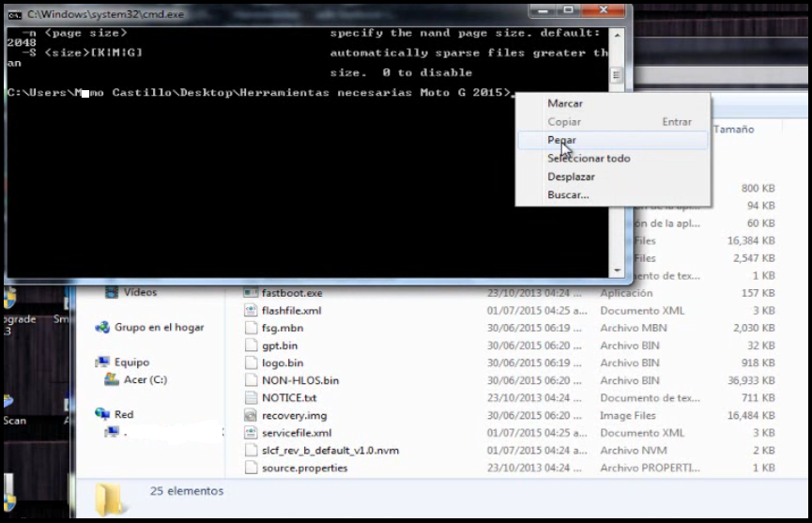Select the fastboot.exe file name

click(292, 293)
